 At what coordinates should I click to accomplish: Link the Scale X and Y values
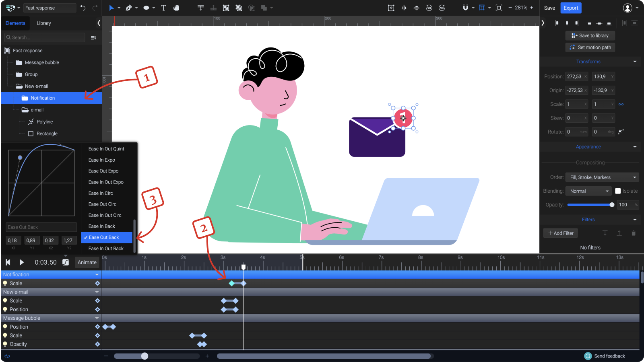tap(621, 104)
